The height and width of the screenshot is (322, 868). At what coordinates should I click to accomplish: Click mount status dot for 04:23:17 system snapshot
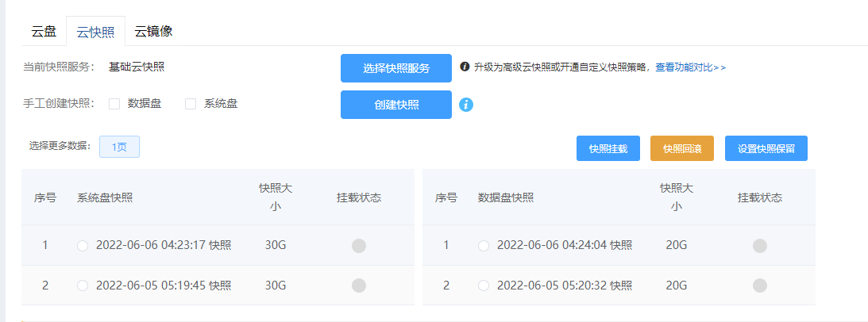click(x=359, y=246)
